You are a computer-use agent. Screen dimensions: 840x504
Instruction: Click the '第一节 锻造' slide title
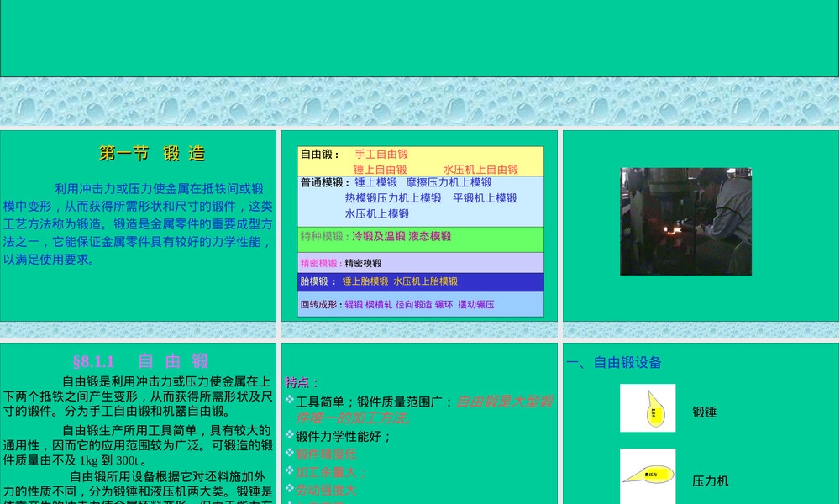tap(152, 154)
